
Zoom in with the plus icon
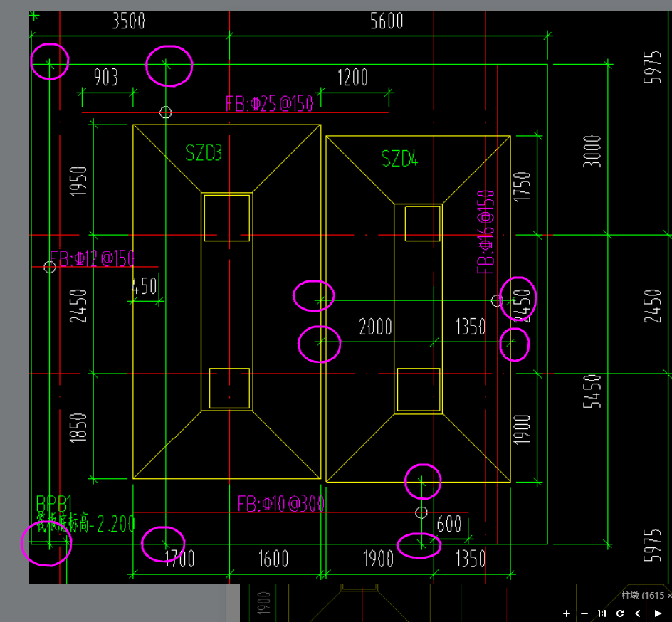click(x=566, y=613)
